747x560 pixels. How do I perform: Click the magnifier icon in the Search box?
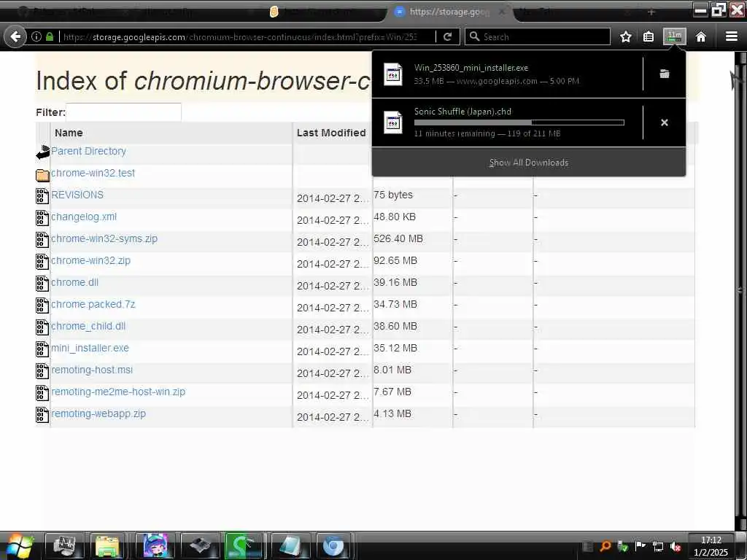point(474,36)
